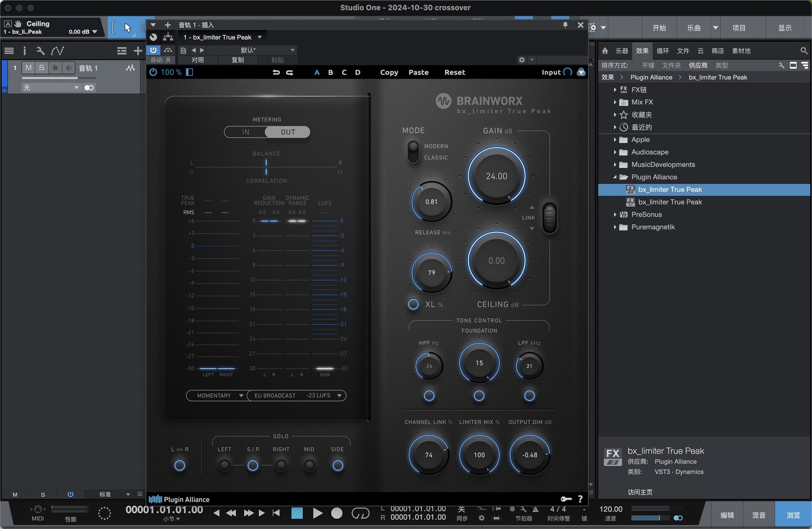812x529 pixels.
Task: Toggle the HPF enable button
Action: tap(429, 396)
